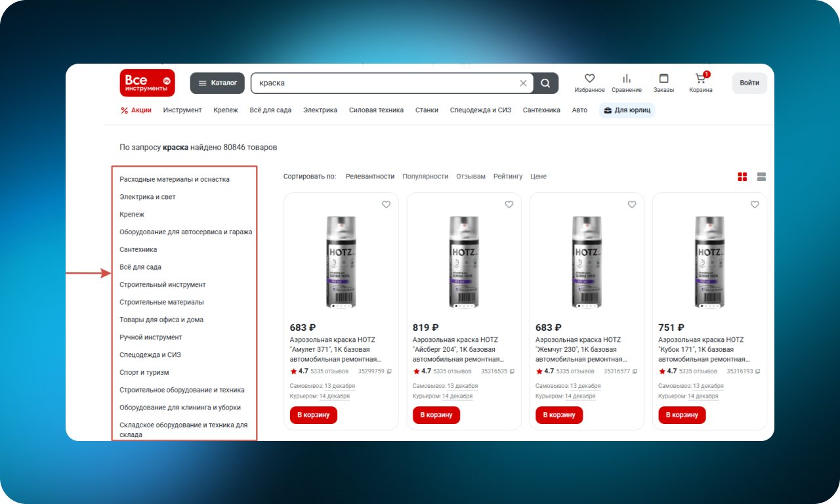Open Авто in top navigation
Screen dimensions: 840x504
coord(579,110)
